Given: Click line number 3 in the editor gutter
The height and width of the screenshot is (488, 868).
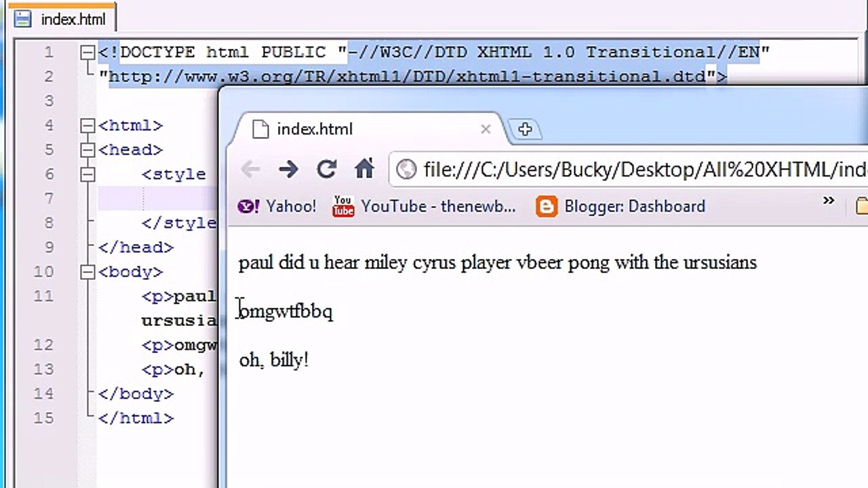Looking at the screenshot, I should (49, 101).
